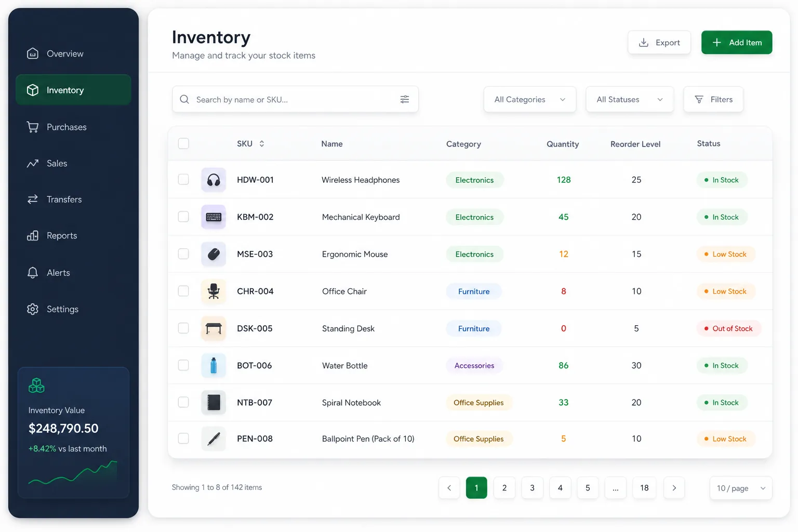This screenshot has height=532, width=798.
Task: Click the Export button
Action: pos(659,43)
